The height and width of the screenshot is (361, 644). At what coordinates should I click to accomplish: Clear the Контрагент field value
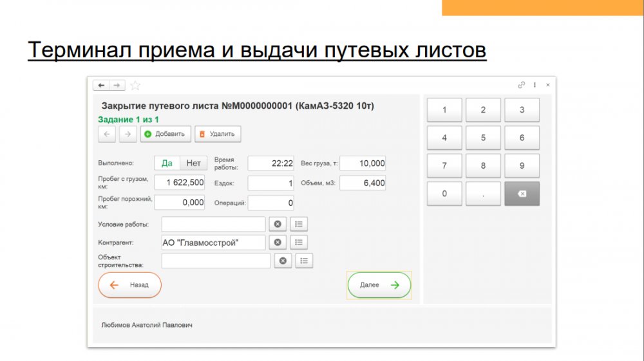(278, 243)
